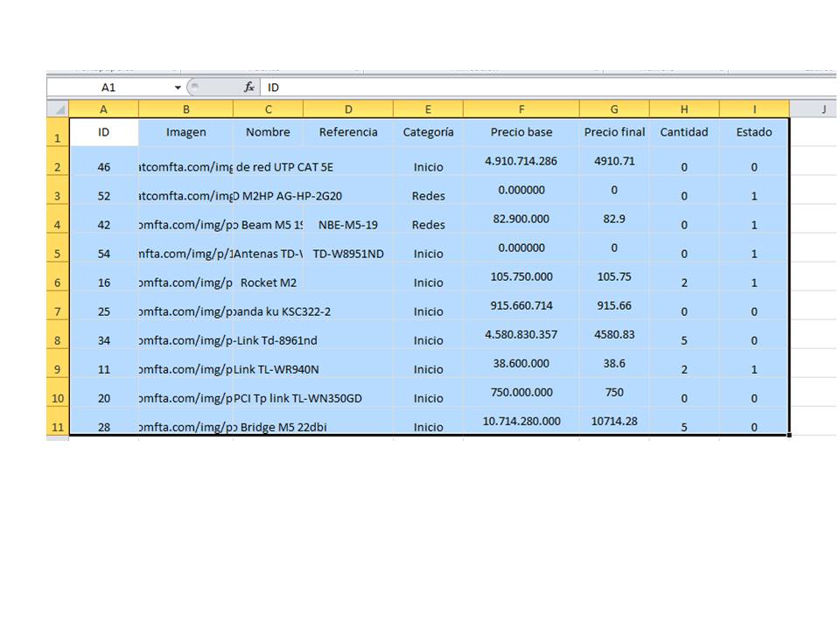Select row 10 header
The image size is (840, 630).
click(58, 392)
